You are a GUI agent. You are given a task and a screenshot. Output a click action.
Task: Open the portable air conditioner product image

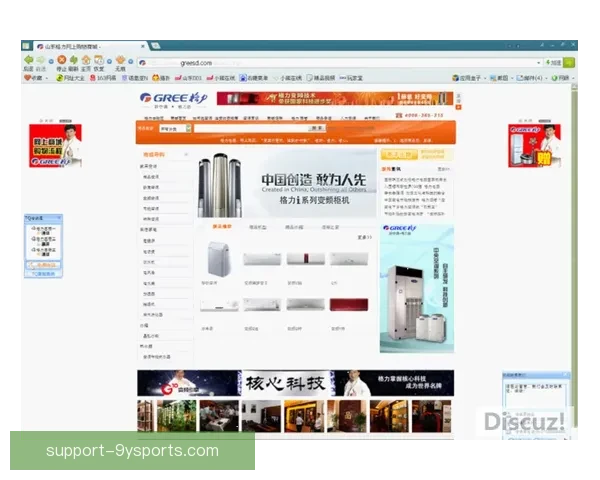219,259
